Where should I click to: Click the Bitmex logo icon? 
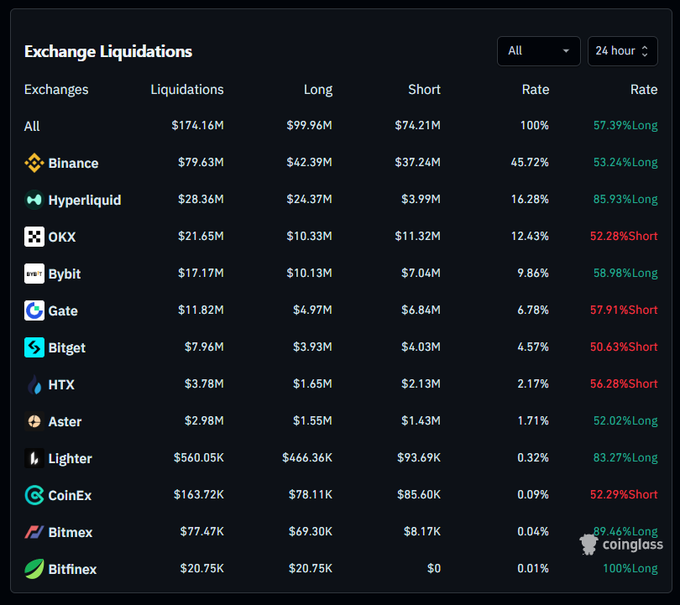(34, 532)
